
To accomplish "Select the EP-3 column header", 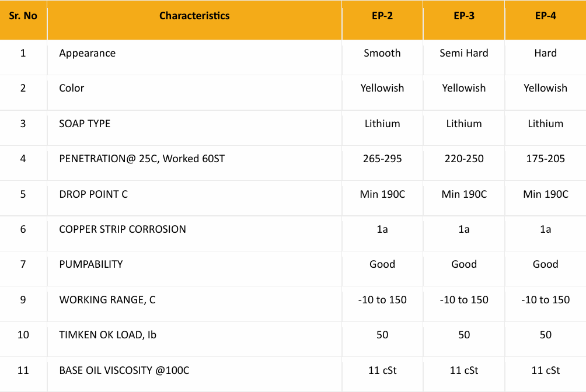I will coord(464,16).
